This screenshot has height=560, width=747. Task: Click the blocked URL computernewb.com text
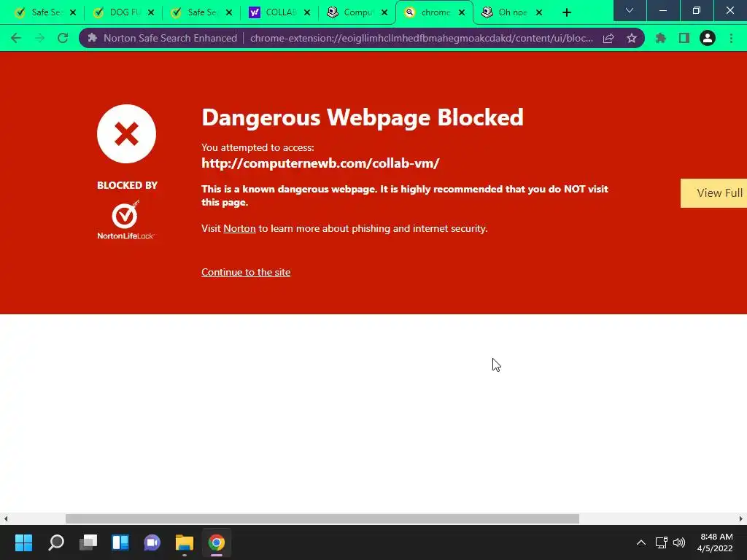click(320, 163)
